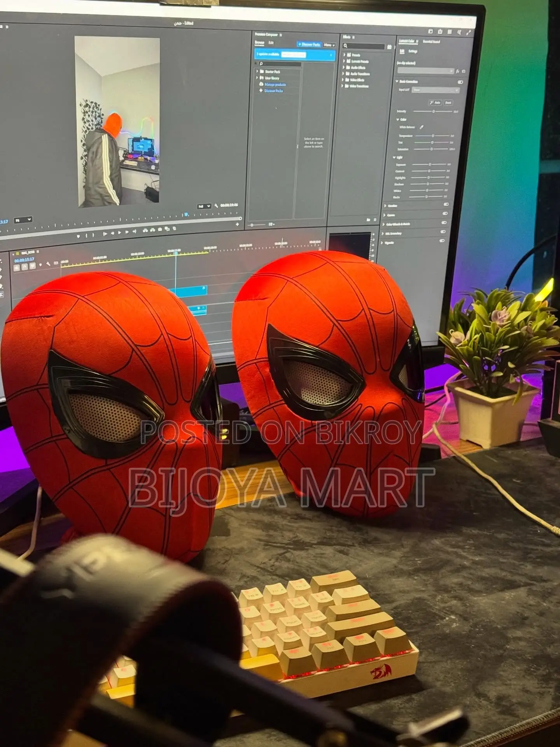This screenshot has height=747, width=560.
Task: Switch to the Essential Sound tab
Action: click(432, 42)
